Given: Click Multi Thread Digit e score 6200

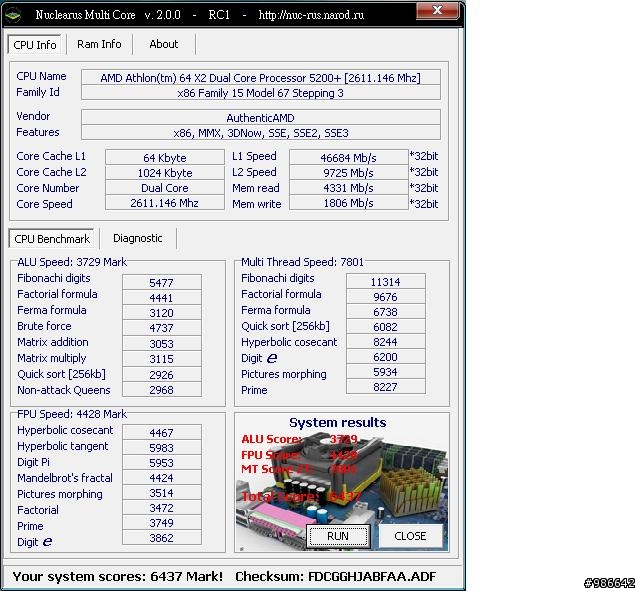Looking at the screenshot, I should click(385, 357).
